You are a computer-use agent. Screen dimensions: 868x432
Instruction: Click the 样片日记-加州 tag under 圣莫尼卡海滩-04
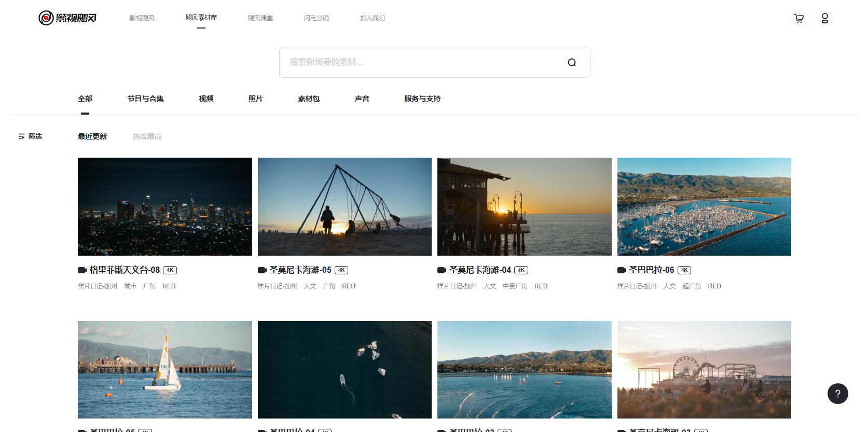(x=457, y=286)
